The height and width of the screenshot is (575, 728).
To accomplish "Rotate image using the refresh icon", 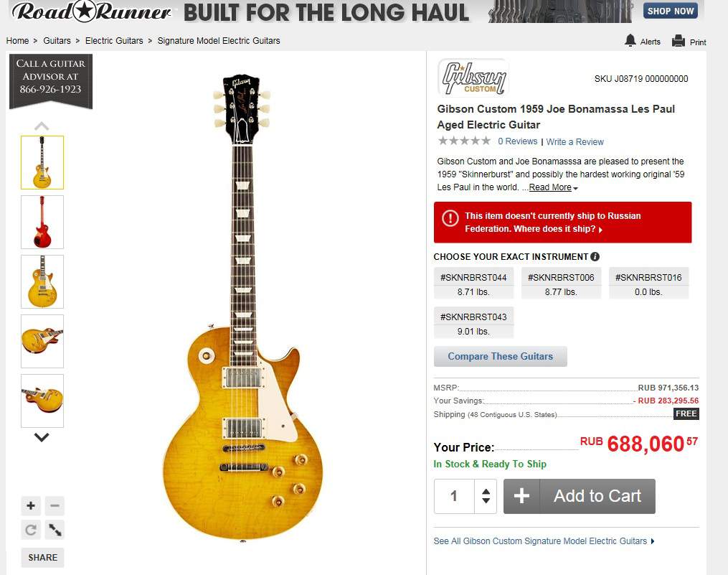I will (31, 530).
